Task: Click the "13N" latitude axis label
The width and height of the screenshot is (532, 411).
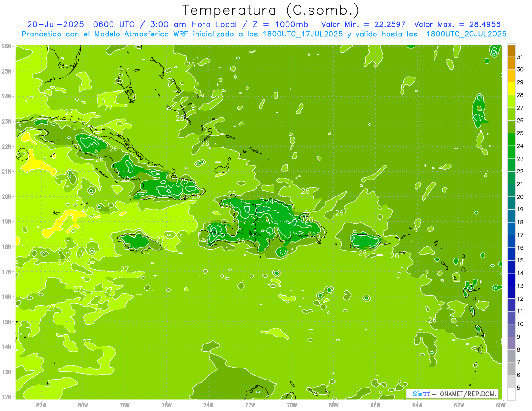Action: 6,372
